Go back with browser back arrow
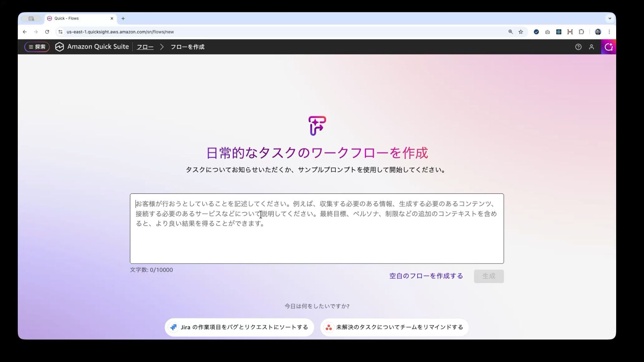This screenshot has height=362, width=644. pos(24,32)
